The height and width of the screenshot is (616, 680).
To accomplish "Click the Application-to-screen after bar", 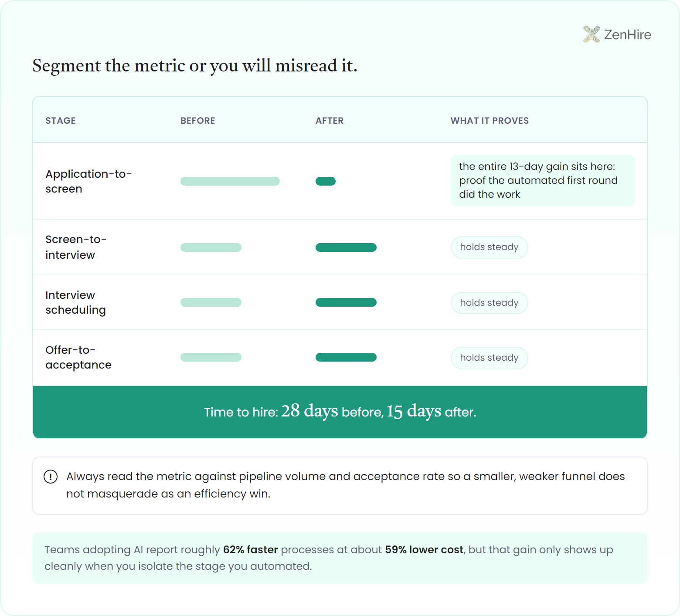I will point(326,181).
